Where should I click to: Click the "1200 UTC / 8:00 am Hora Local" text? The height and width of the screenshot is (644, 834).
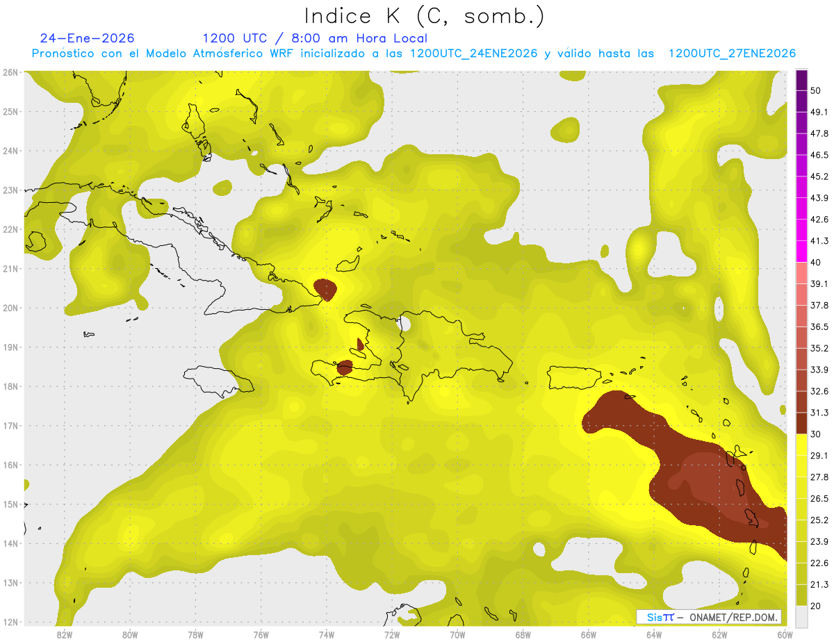pyautogui.click(x=315, y=38)
